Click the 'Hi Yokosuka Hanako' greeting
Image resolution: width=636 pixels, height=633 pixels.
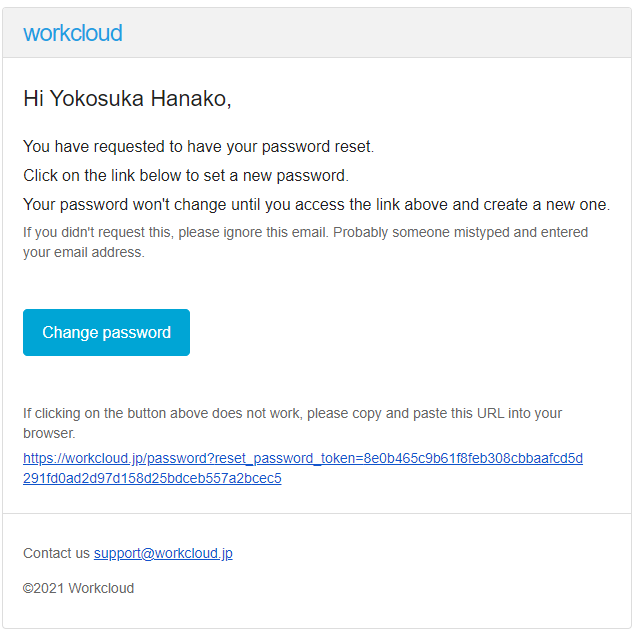click(x=127, y=98)
